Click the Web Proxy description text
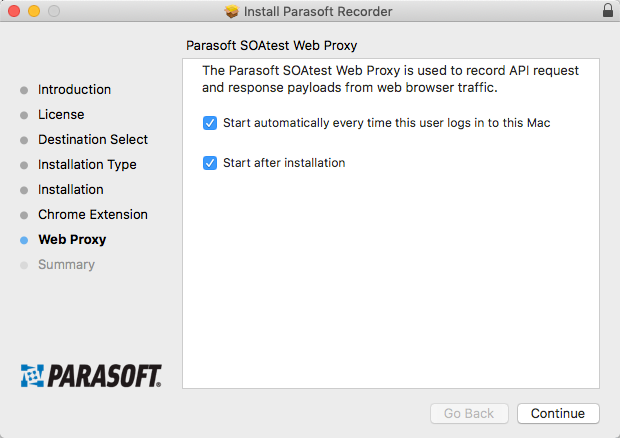This screenshot has height=438, width=620. tap(390, 79)
